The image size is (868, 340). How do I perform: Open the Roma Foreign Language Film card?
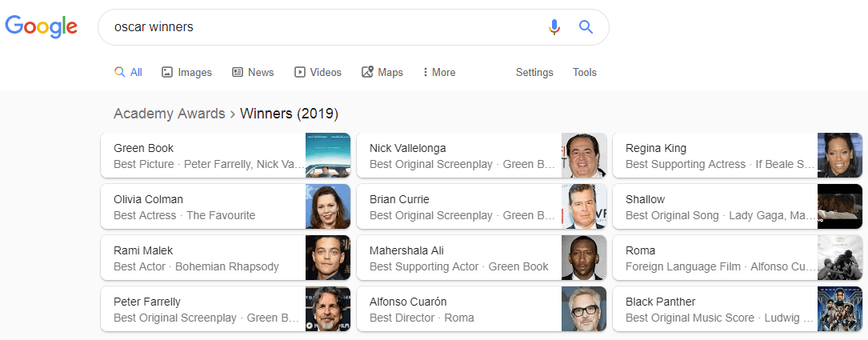click(x=738, y=258)
